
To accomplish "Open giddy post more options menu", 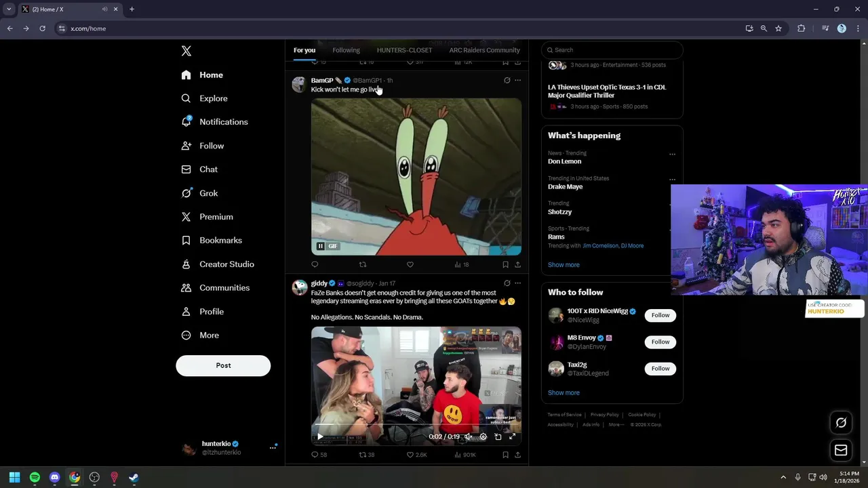I will tap(517, 283).
